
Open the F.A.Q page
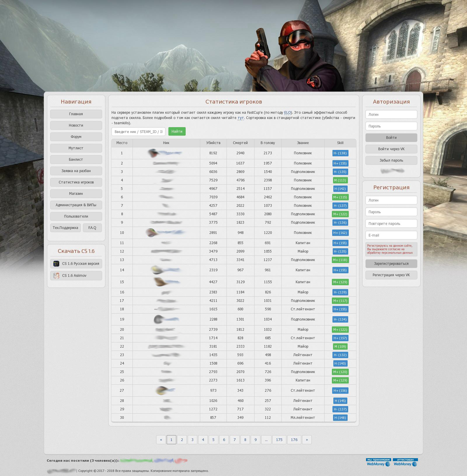click(92, 228)
